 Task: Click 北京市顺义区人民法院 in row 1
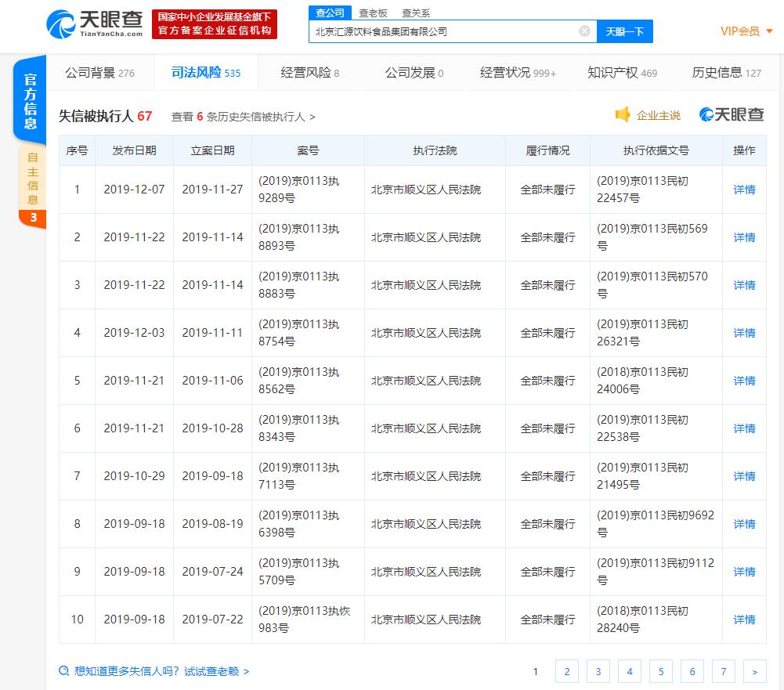(426, 190)
